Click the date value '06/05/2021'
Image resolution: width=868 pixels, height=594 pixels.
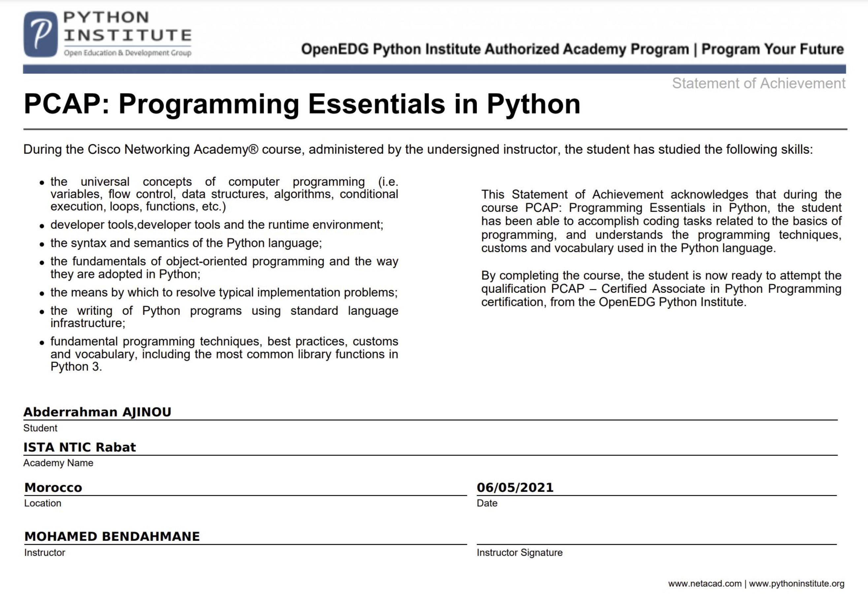click(x=515, y=487)
